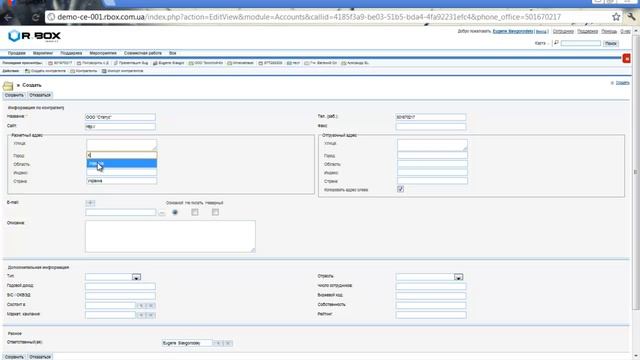640x360 pixels.
Task: Click the e-mail address input field
Action: [x=121, y=212]
